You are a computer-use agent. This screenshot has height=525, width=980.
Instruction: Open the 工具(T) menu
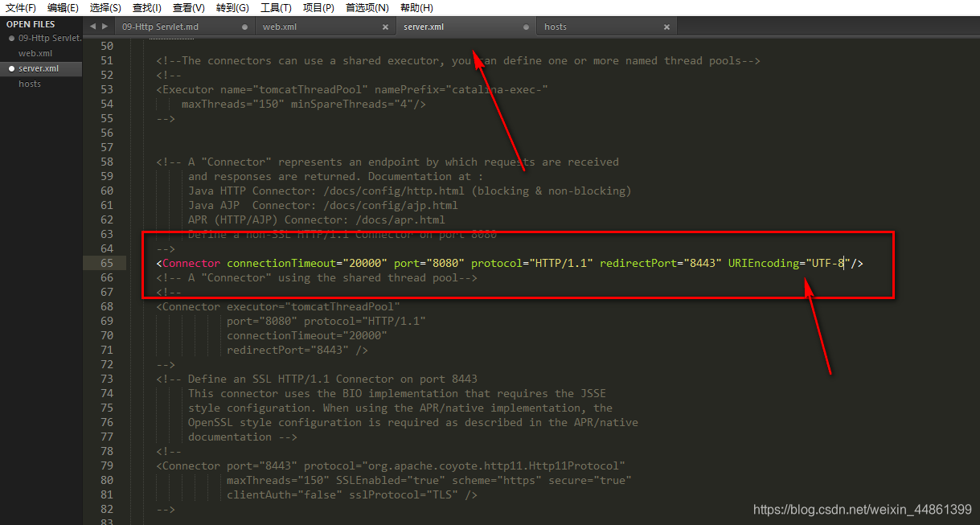coord(276,8)
